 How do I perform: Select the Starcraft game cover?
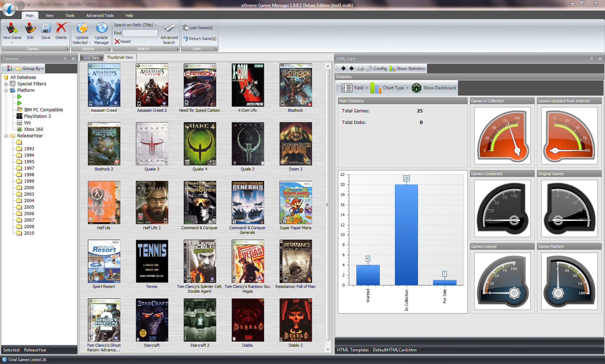tap(152, 320)
